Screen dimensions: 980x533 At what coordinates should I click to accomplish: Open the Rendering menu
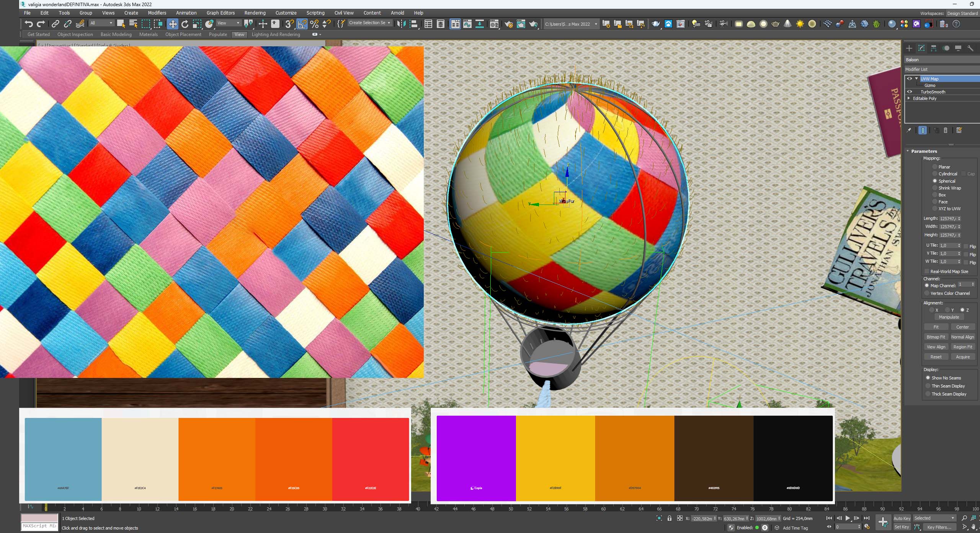tap(255, 13)
